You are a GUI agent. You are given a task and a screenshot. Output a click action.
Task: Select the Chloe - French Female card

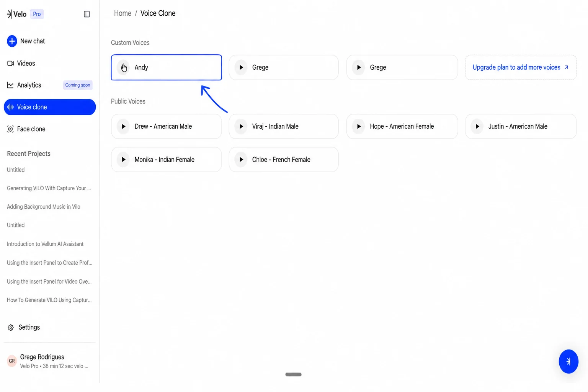tap(284, 160)
